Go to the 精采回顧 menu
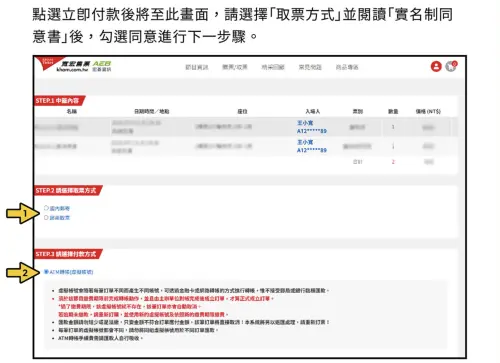The image size is (500, 363). point(273,67)
